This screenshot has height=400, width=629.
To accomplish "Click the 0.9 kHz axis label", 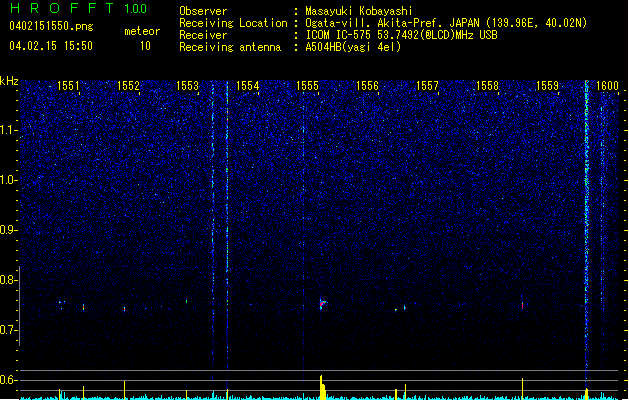I will (x=9, y=230).
